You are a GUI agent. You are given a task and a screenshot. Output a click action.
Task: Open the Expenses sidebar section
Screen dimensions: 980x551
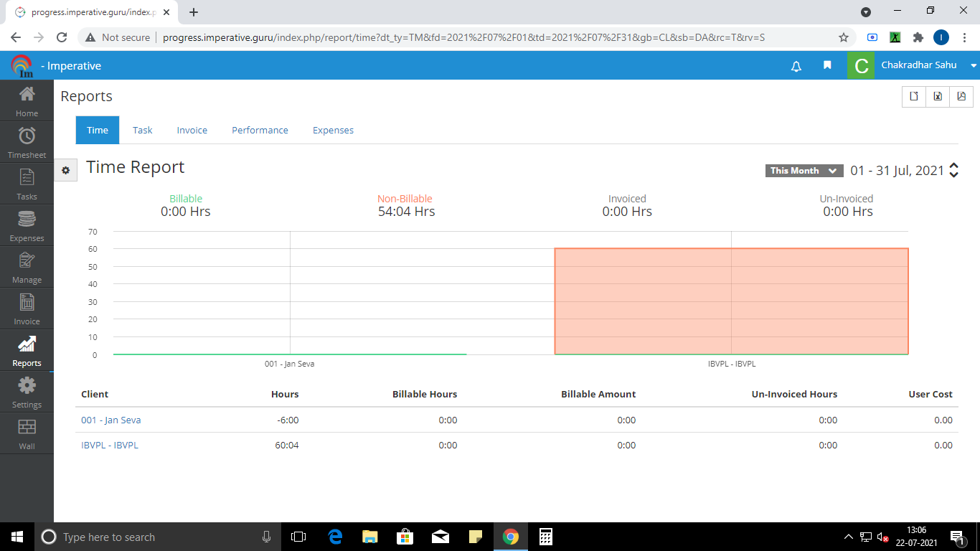coord(27,225)
